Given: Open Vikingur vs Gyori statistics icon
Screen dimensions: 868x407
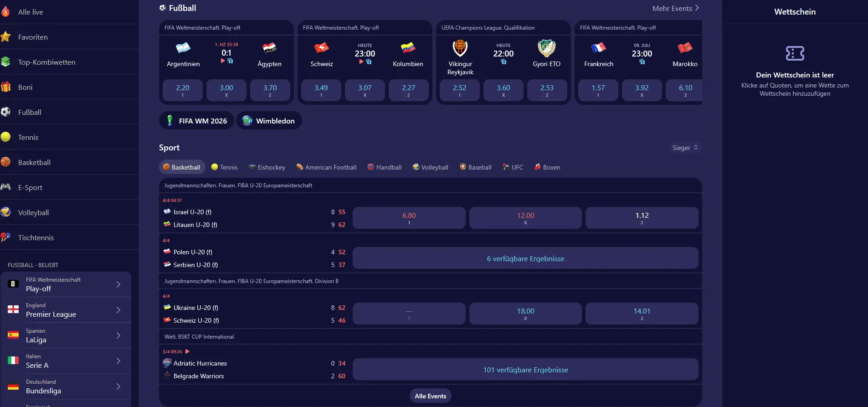Looking at the screenshot, I should click(x=503, y=62).
